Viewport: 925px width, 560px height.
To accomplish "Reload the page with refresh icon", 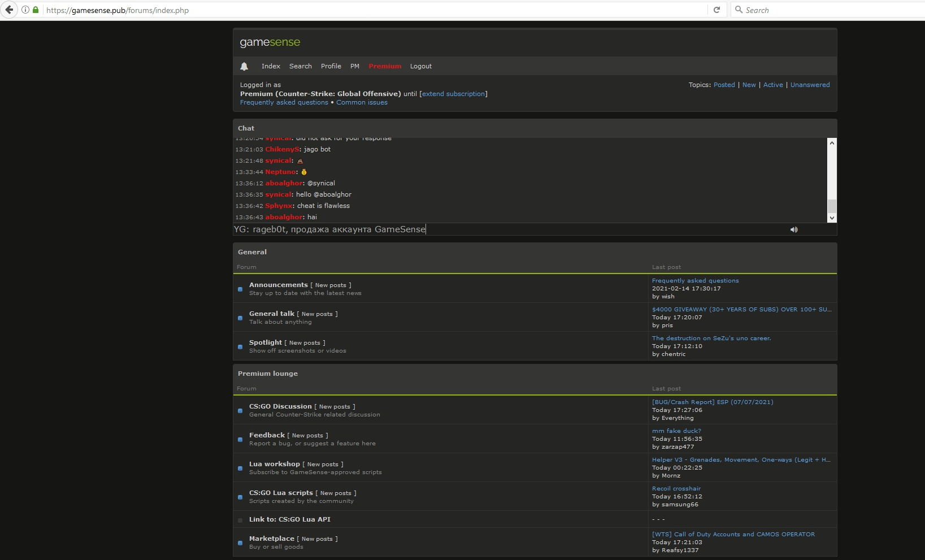I will pyautogui.click(x=716, y=10).
